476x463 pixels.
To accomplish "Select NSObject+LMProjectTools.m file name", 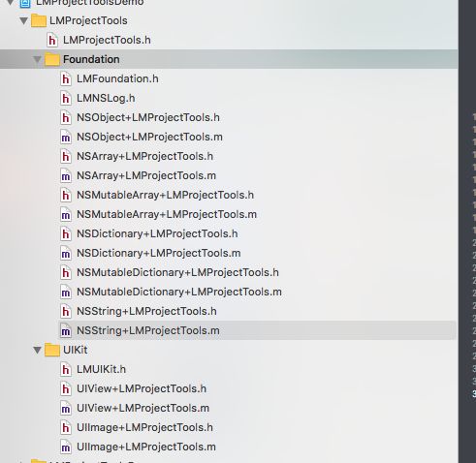I will pos(149,137).
